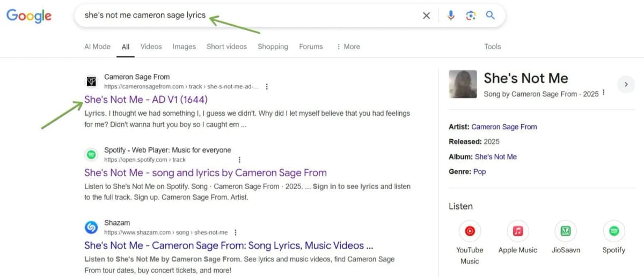
Task: Click the www.shazam.com URL breadcrumb
Action: point(166,233)
